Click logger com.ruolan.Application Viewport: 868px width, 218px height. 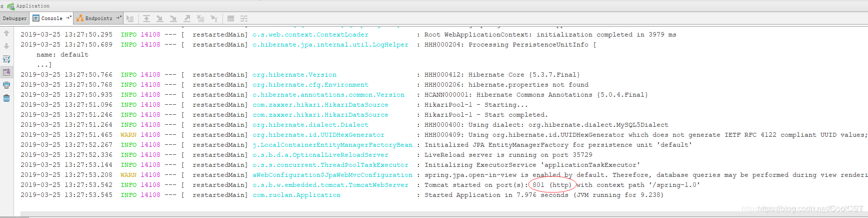click(x=296, y=195)
